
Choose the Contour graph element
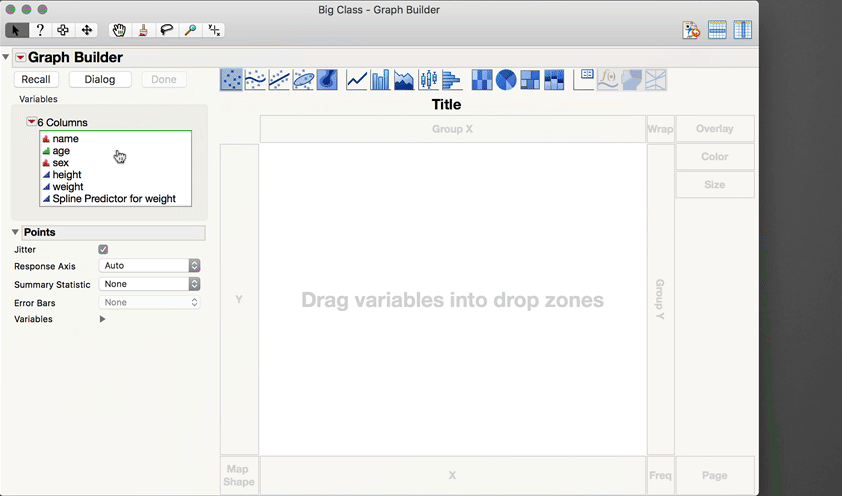tap(328, 80)
